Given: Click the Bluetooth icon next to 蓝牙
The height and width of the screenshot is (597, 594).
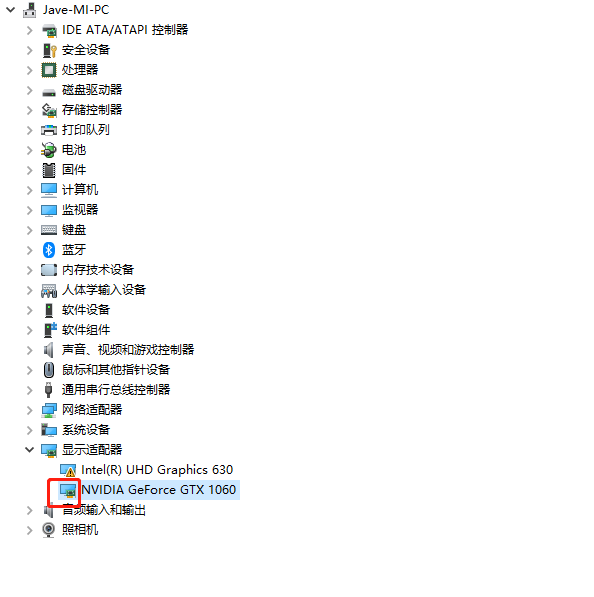Looking at the screenshot, I should tap(49, 250).
